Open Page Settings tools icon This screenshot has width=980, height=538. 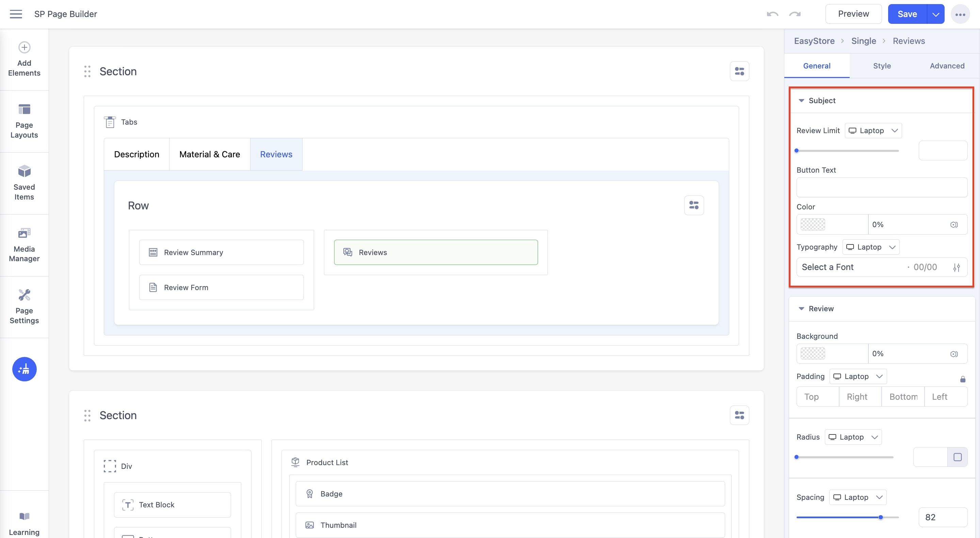(24, 295)
